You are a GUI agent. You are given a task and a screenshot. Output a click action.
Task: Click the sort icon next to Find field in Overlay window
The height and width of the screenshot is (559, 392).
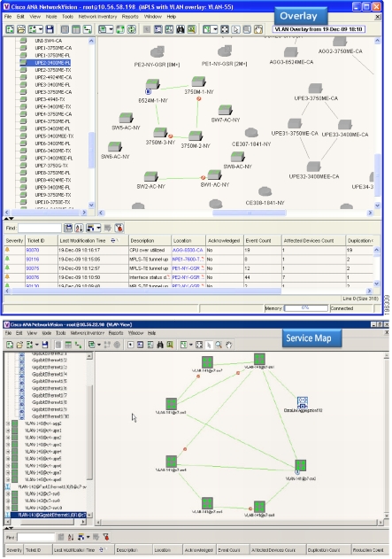coord(79,228)
